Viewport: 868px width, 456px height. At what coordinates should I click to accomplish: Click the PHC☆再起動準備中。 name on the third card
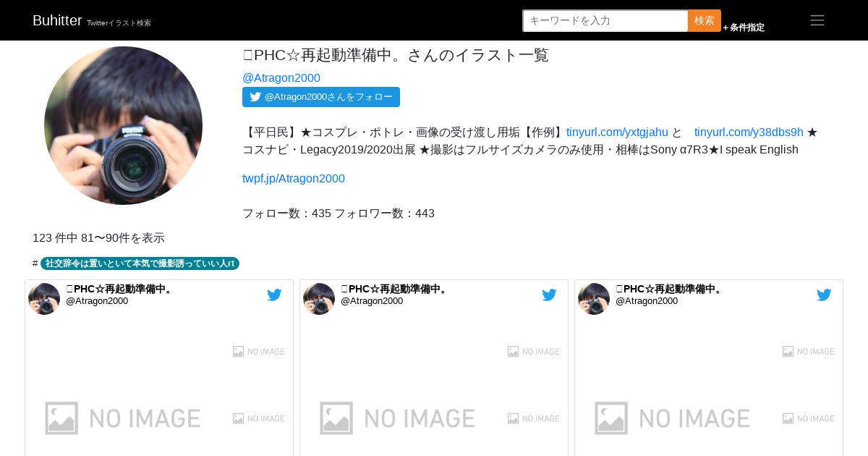coord(670,289)
